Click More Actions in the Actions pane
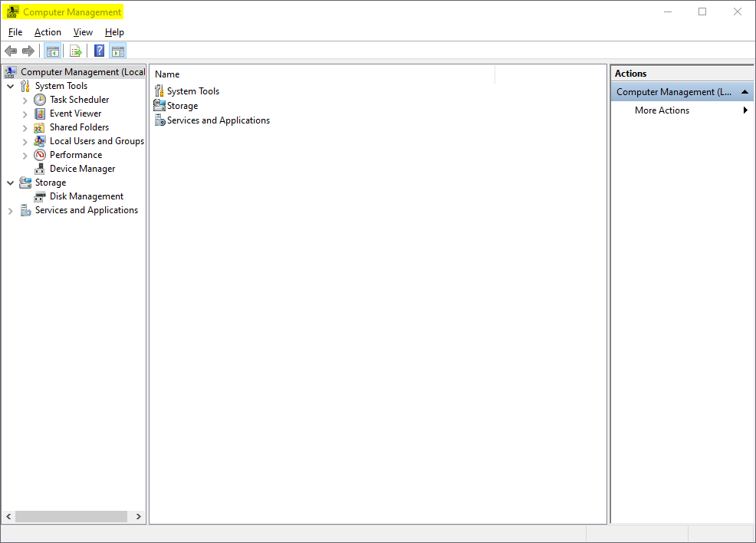 [x=662, y=110]
